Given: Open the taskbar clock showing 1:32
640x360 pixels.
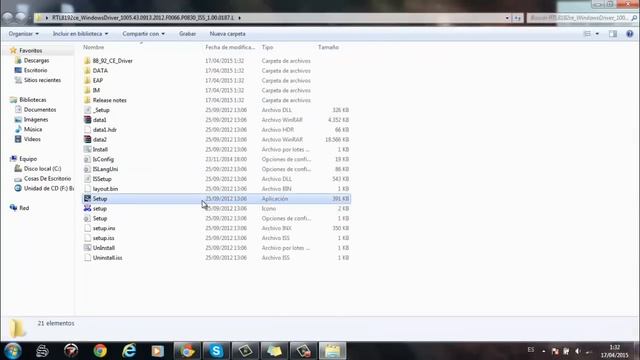Looking at the screenshot, I should tap(614, 351).
